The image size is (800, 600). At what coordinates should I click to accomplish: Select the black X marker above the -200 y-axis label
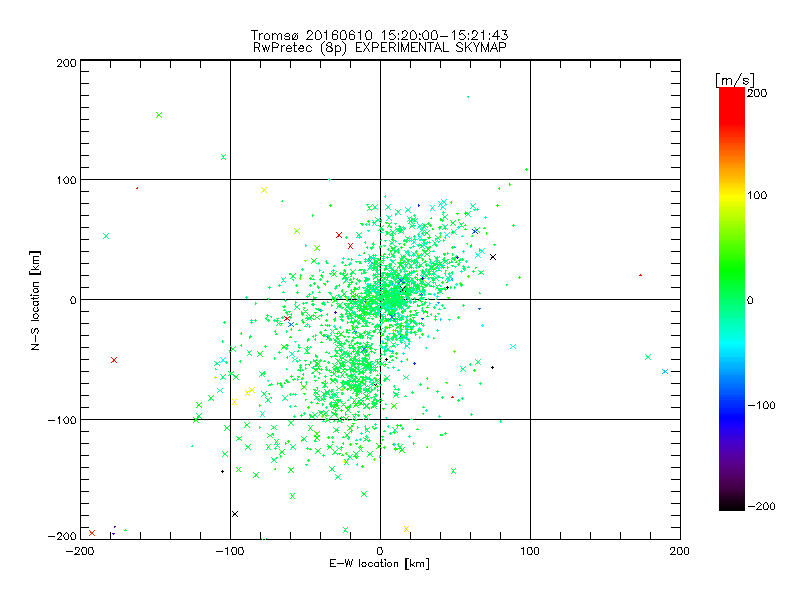pyautogui.click(x=235, y=514)
